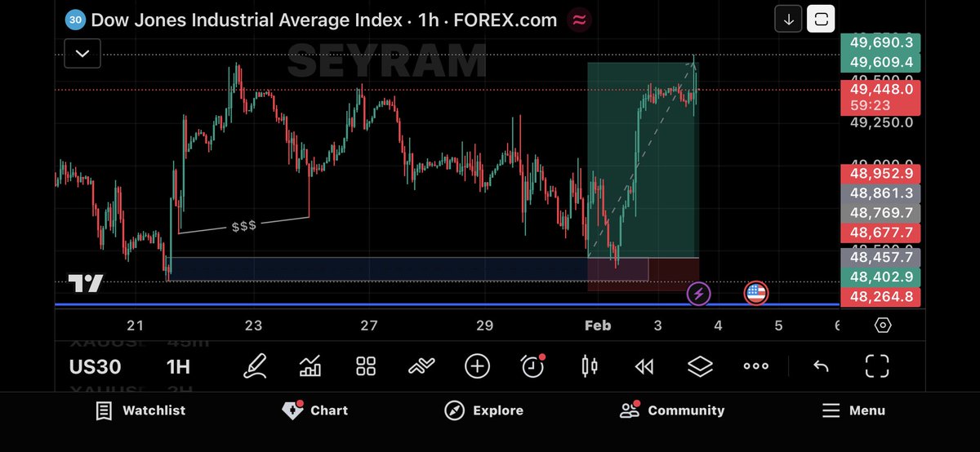
Task: Switch to the Explore tab
Action: tap(484, 410)
